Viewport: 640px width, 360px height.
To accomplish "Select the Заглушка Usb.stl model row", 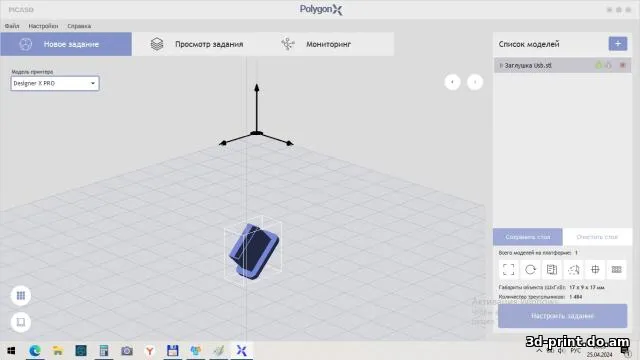I will [x=562, y=65].
